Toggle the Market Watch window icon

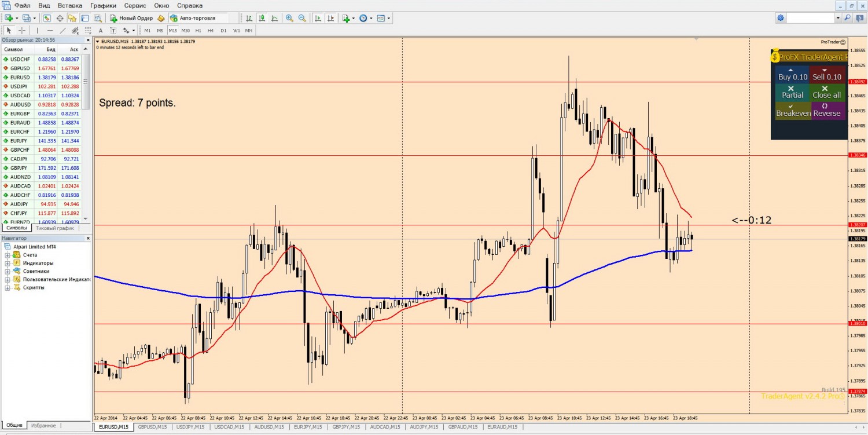(x=47, y=18)
